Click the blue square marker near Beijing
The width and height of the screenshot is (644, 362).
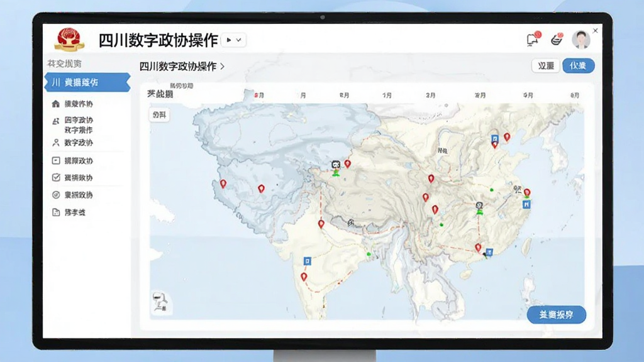pos(495,138)
